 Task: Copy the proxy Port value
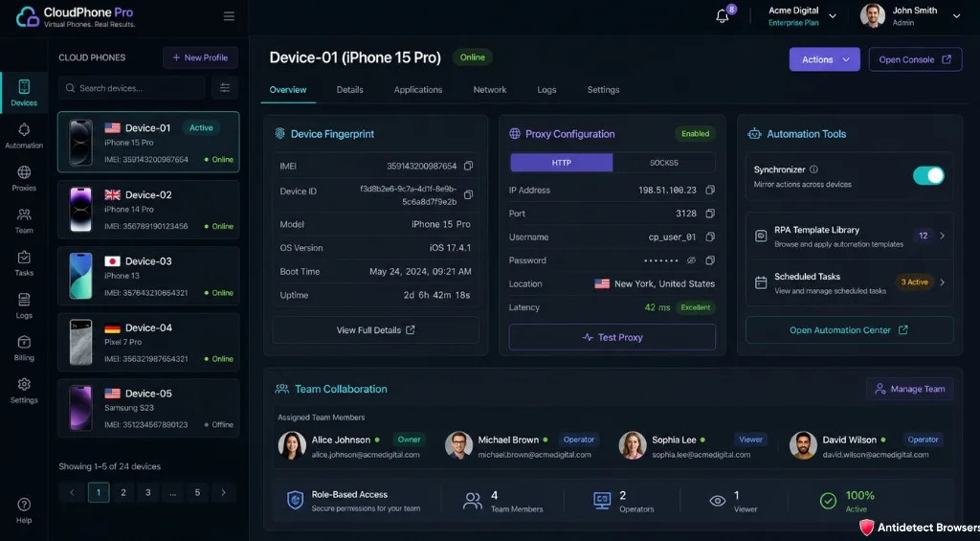pos(710,214)
